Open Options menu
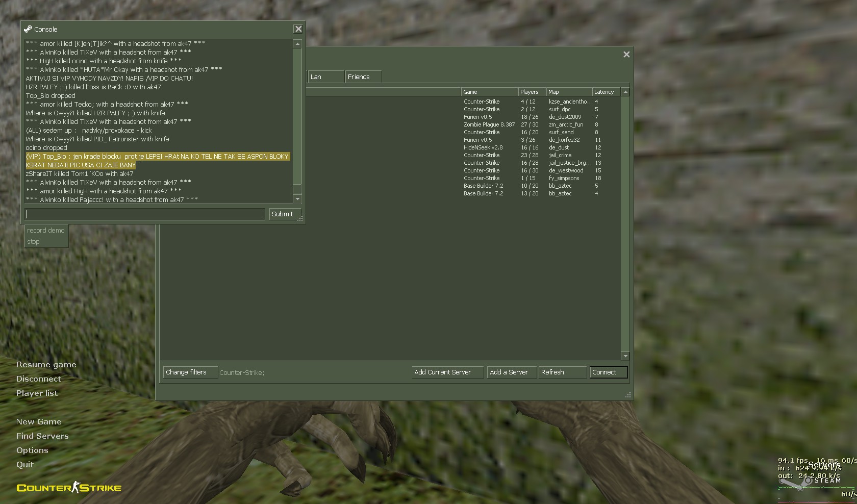The image size is (857, 504). point(32,450)
